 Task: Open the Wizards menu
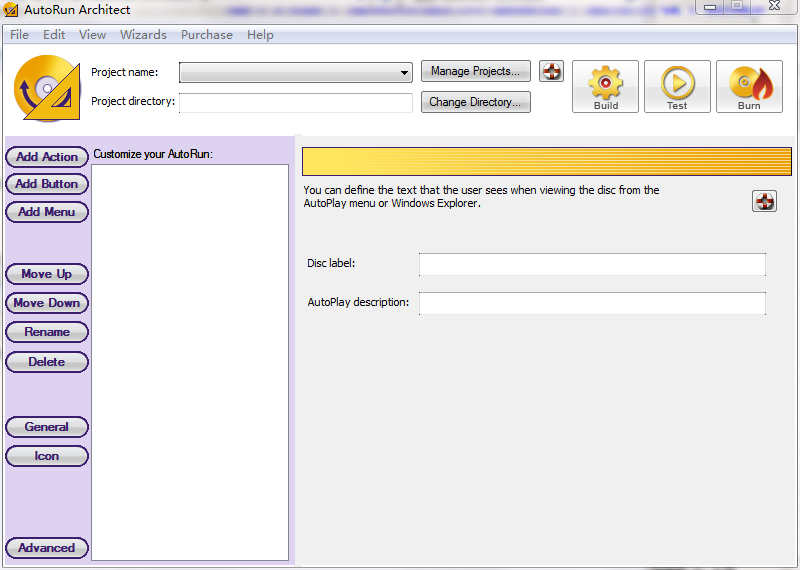point(143,35)
